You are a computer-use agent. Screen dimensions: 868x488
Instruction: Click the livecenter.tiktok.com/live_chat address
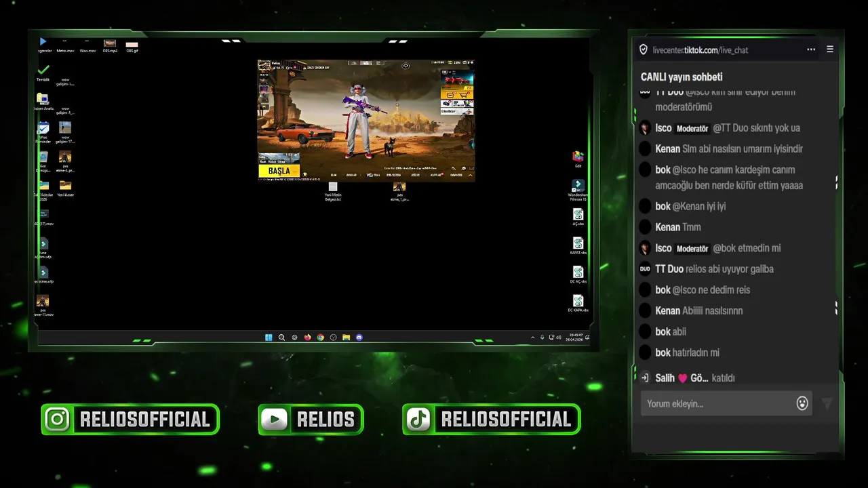[x=701, y=50]
